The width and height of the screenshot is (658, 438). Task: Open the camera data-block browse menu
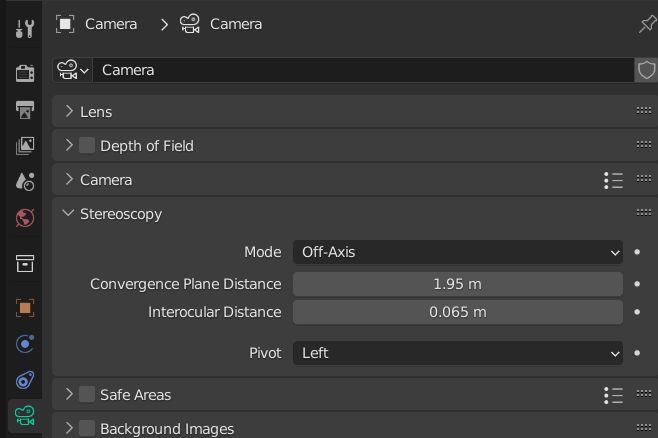tap(73, 70)
